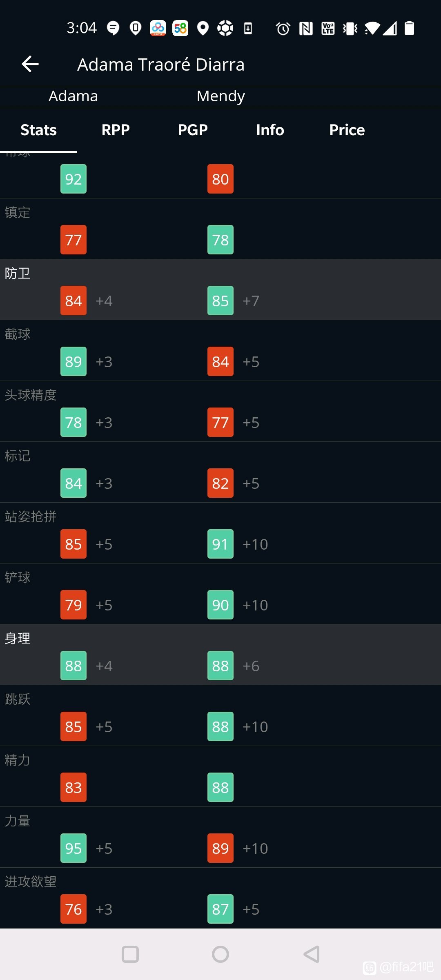Tap the battery status icon
The height and width of the screenshot is (980, 441).
[409, 28]
